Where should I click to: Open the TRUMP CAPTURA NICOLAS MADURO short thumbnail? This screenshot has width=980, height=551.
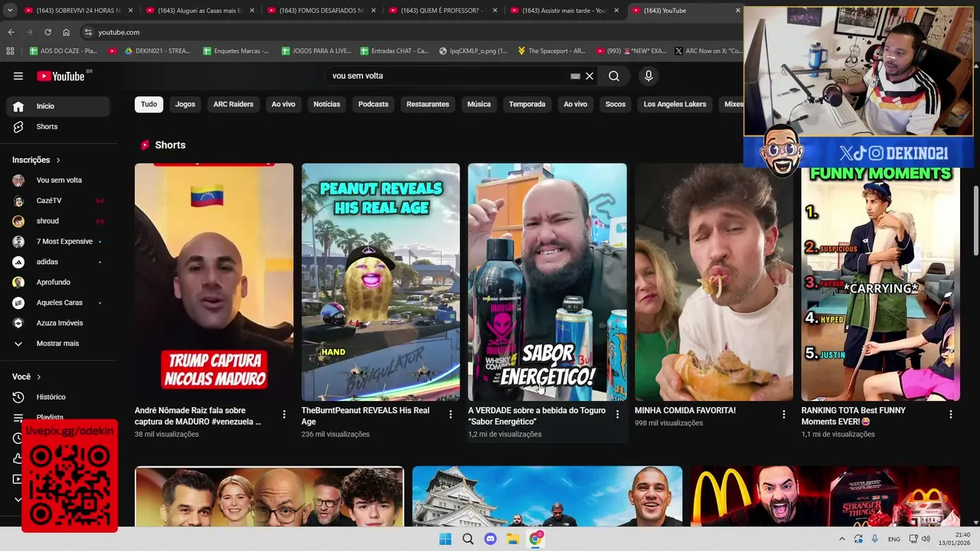214,282
